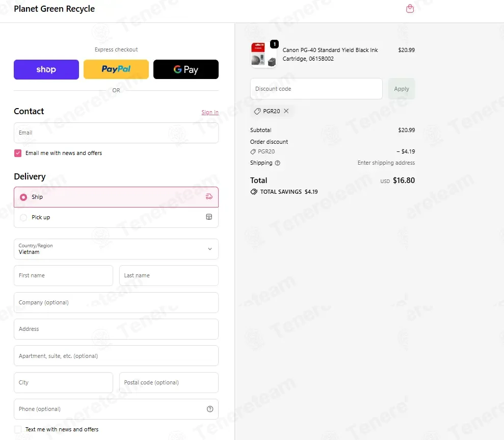
Task: Select the Pick up delivery option
Action: coord(116,217)
